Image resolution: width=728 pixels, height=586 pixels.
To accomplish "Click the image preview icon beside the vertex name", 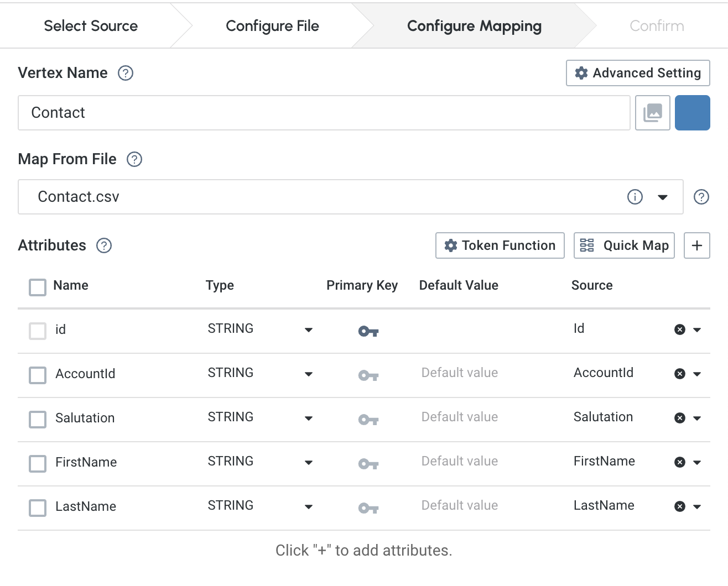I will tap(652, 112).
